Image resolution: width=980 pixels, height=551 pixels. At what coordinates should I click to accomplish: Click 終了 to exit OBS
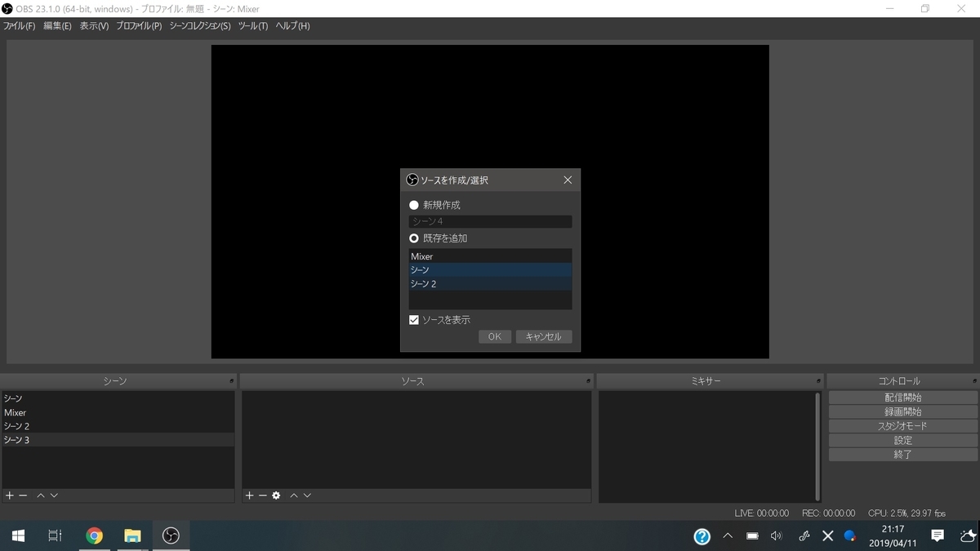902,455
